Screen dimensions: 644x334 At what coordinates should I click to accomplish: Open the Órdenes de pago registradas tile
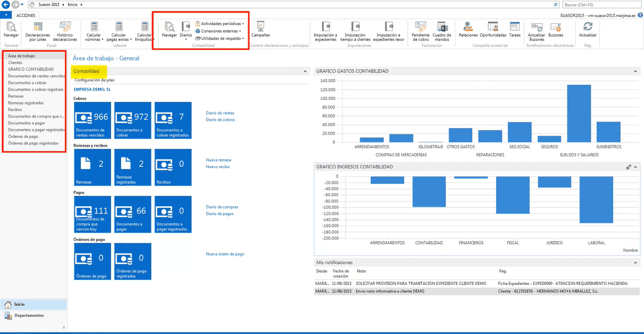(x=133, y=261)
